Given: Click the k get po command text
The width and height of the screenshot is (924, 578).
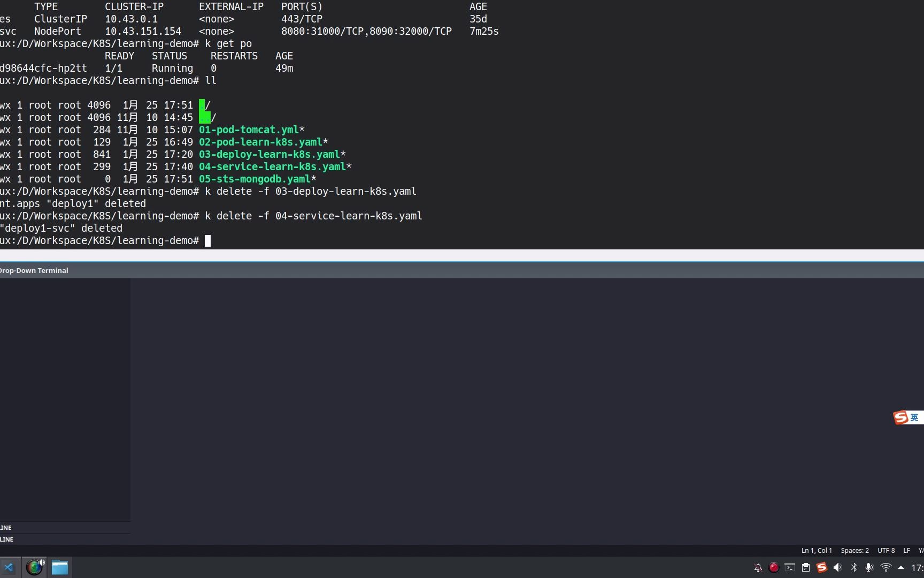Looking at the screenshot, I should click(x=228, y=43).
